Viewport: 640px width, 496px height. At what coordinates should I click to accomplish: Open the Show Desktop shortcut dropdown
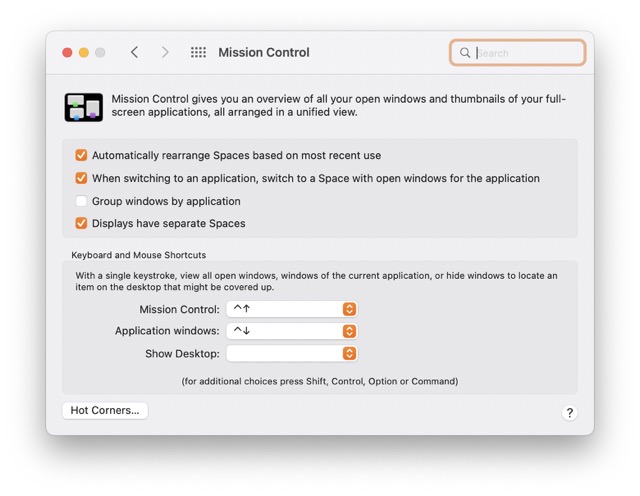(x=291, y=353)
